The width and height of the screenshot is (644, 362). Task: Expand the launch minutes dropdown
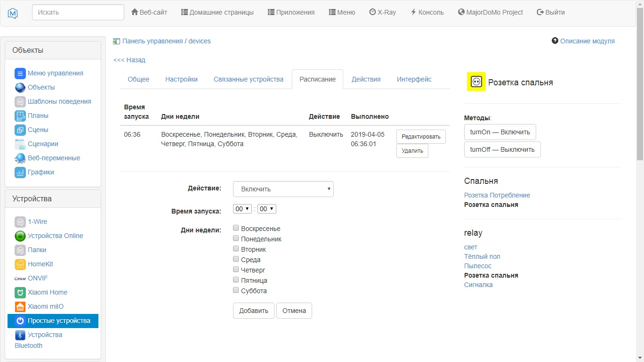266,209
